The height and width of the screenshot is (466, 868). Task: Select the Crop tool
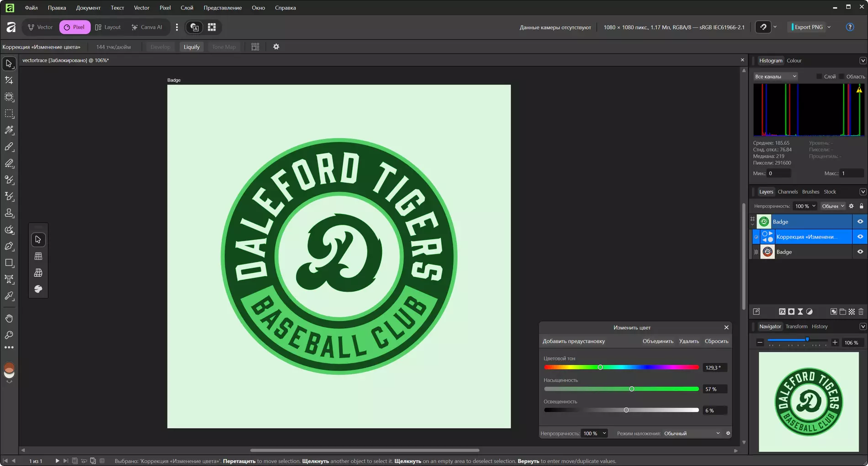[9, 80]
